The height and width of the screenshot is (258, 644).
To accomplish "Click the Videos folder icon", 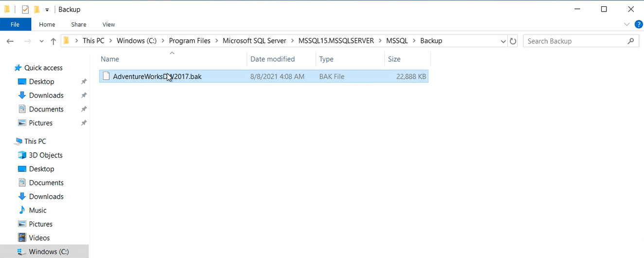I will [x=22, y=238].
